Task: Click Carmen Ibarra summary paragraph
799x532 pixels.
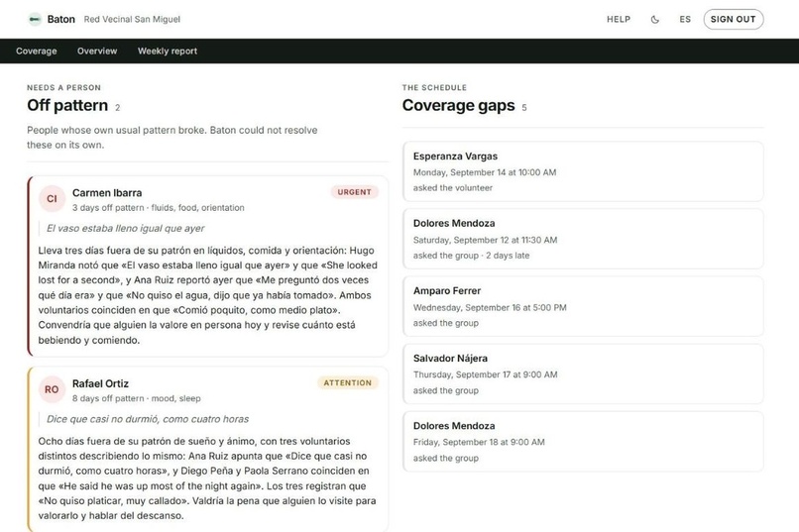Action: (208, 295)
